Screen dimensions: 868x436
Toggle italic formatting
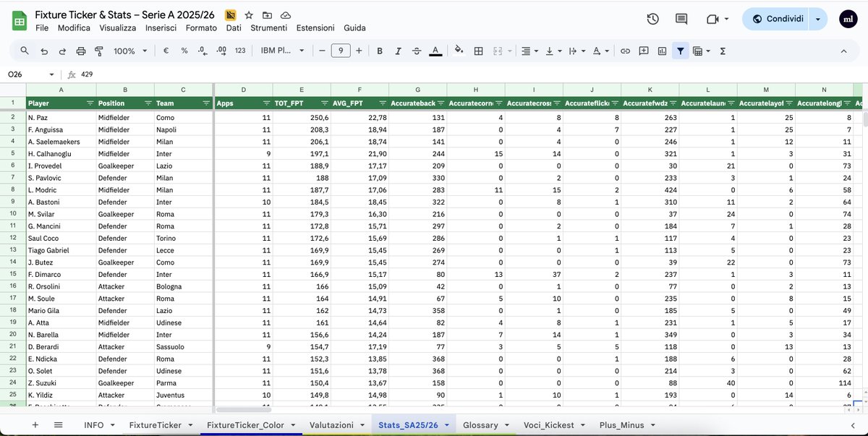pos(398,51)
